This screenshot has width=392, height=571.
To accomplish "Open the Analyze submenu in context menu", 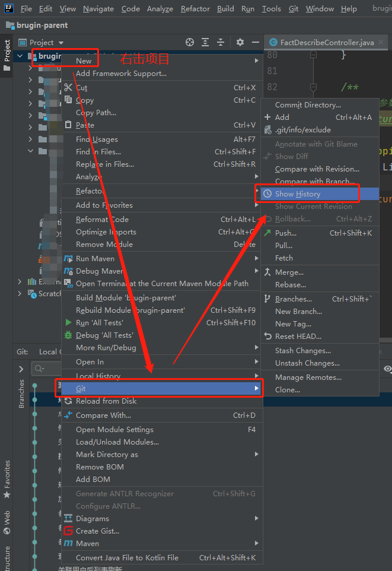I will coord(162,177).
